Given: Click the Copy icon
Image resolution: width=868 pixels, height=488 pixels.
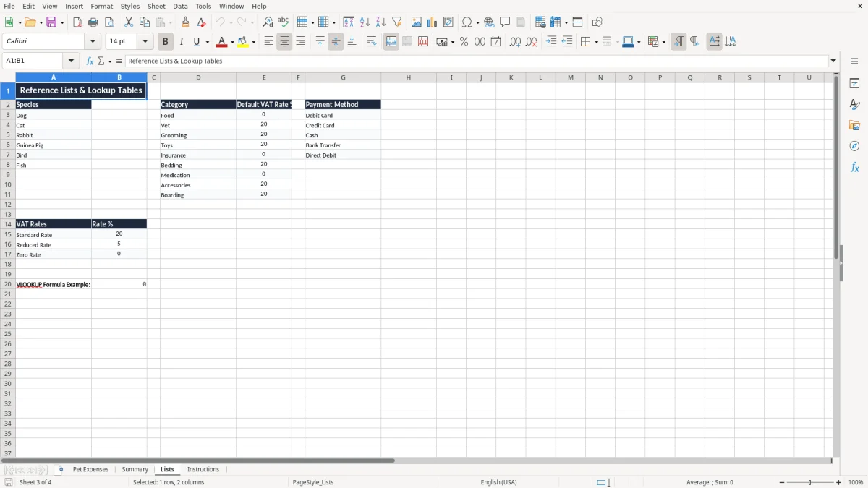Looking at the screenshot, I should 145,22.
